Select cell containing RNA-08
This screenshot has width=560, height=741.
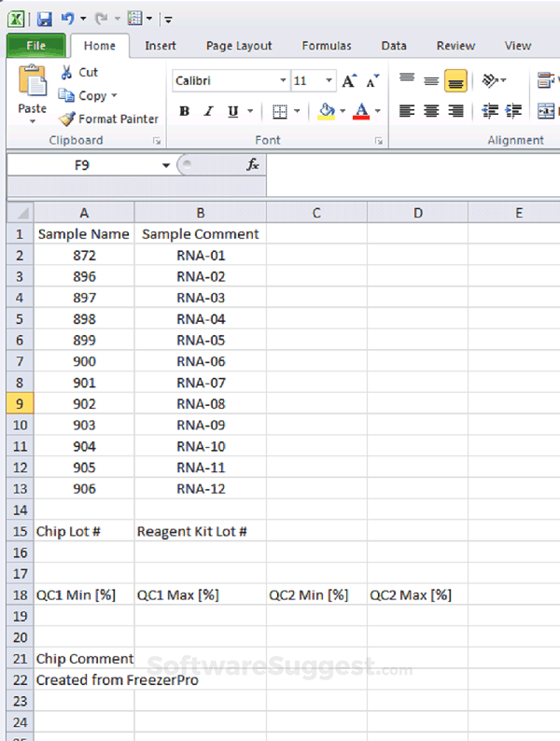point(200,404)
